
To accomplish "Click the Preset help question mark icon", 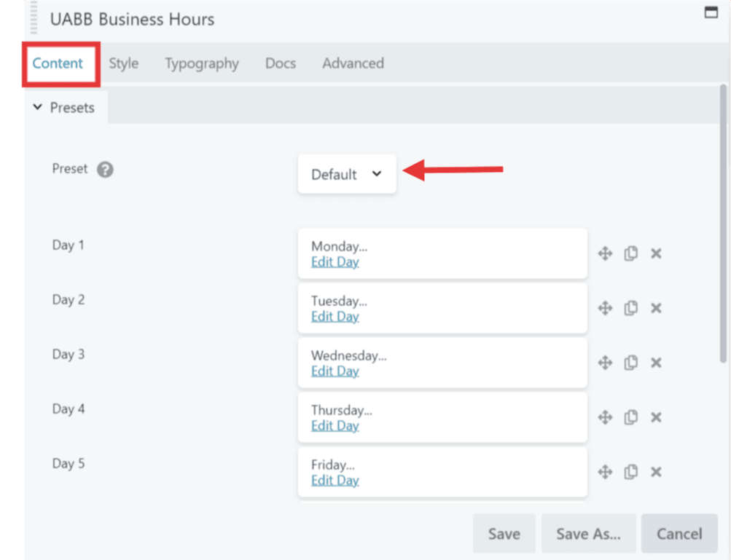I will (105, 170).
